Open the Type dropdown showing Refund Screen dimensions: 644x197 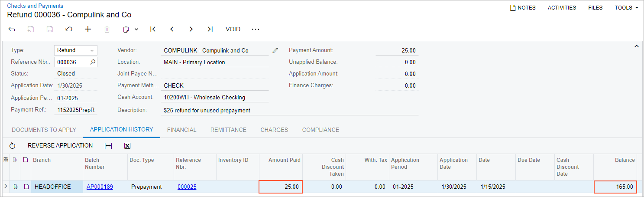[76, 50]
